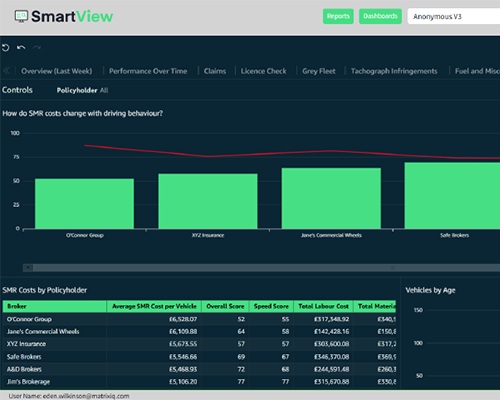Screen dimensions: 500x400
Task: Switch to the Grey Fleet tab
Action: point(319,71)
